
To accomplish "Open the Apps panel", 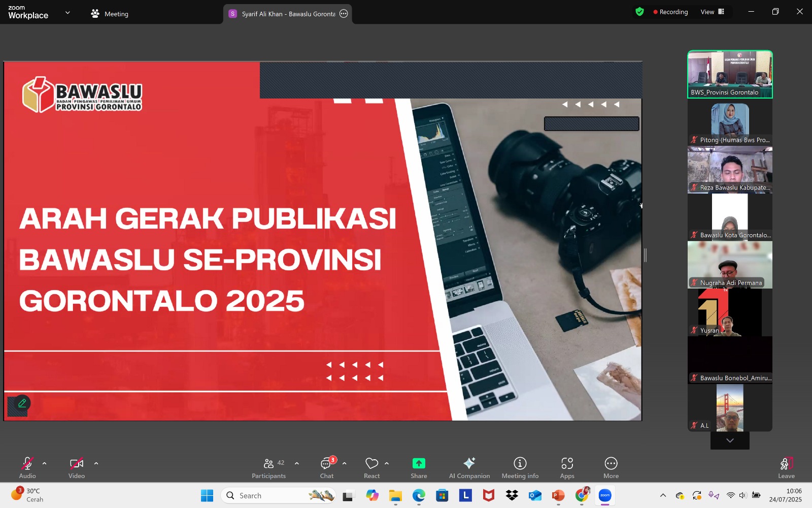I will tap(567, 467).
